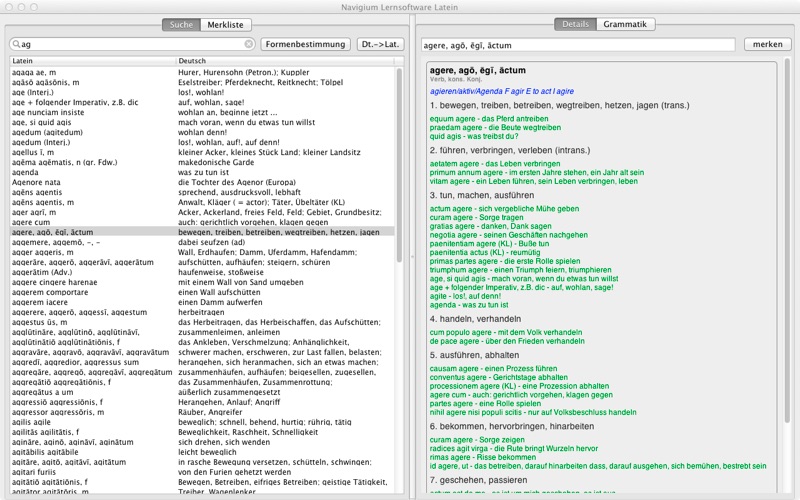Image resolution: width=800 pixels, height=500 pixels.
Task: Click the Deutsch column header
Action: tap(285, 61)
